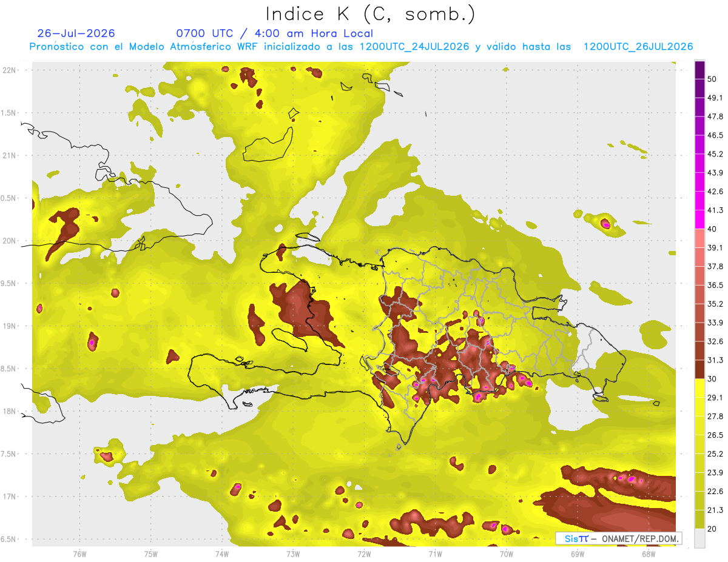Click the colorbar value '43.9'

pyautogui.click(x=715, y=173)
